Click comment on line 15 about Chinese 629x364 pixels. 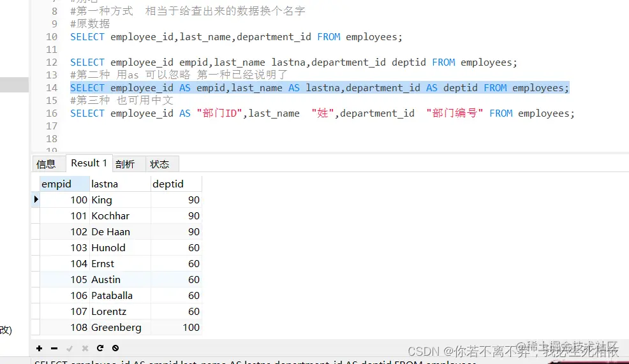tap(122, 100)
